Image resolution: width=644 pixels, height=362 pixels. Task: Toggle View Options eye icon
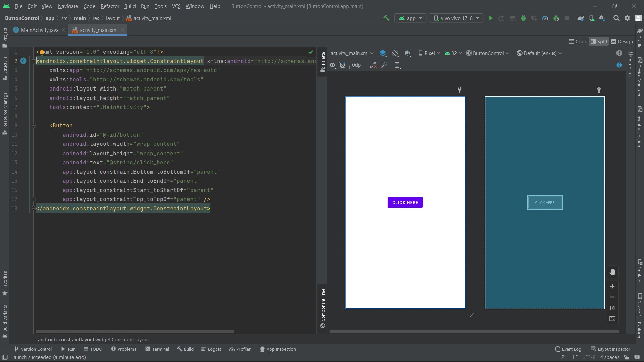[332, 65]
